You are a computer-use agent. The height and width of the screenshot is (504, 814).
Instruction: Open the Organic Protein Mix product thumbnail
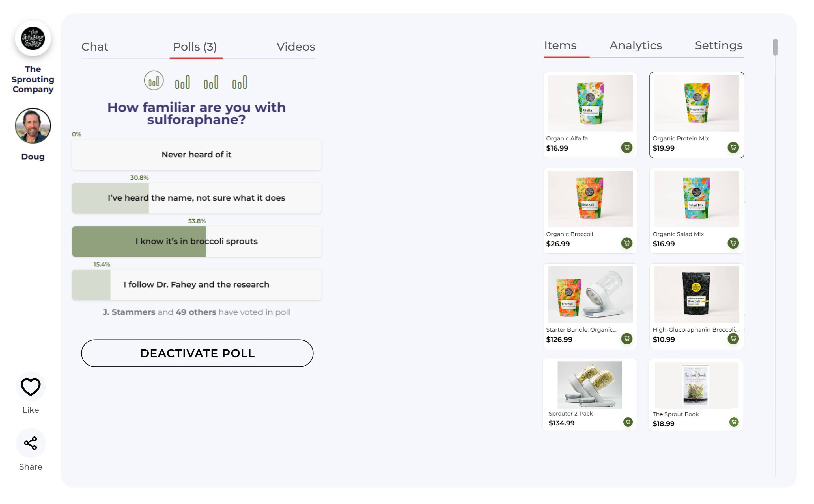tap(697, 103)
